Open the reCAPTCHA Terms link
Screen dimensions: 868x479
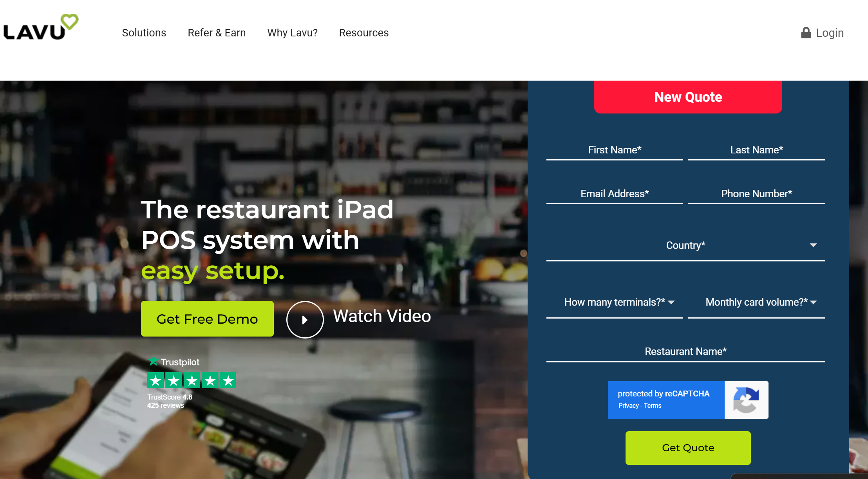click(x=653, y=406)
